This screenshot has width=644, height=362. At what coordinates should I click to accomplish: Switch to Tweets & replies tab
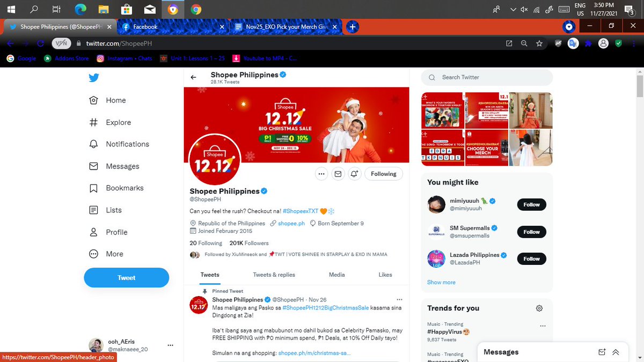pyautogui.click(x=274, y=275)
